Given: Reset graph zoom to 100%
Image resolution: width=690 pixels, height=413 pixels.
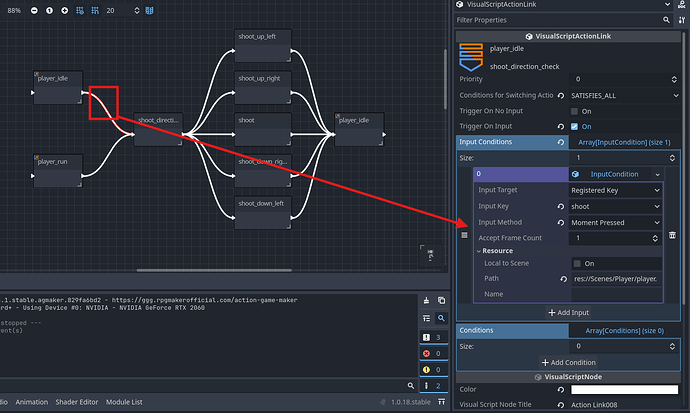Looking at the screenshot, I should coord(51,10).
